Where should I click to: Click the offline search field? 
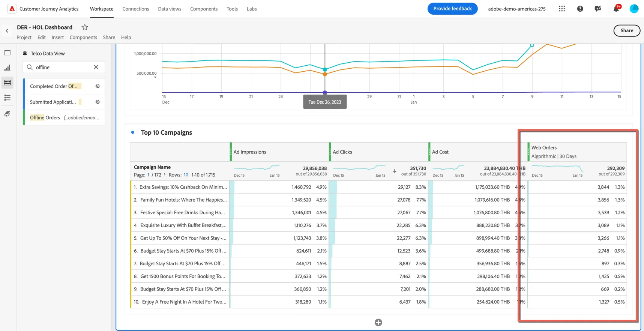[x=64, y=67]
